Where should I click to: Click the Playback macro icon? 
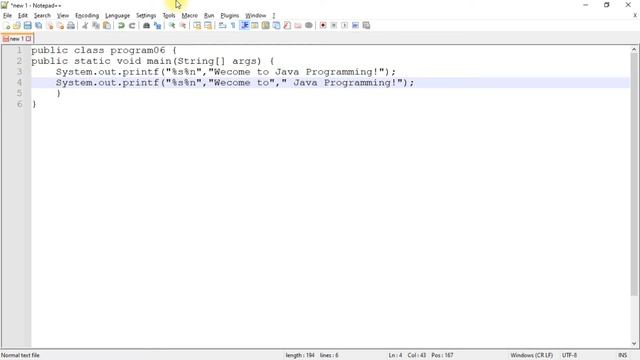(344, 26)
